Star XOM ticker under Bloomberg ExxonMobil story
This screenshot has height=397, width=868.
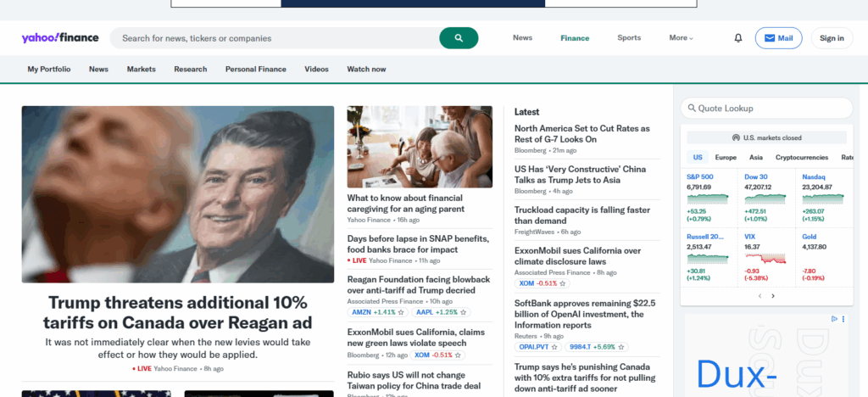click(458, 355)
